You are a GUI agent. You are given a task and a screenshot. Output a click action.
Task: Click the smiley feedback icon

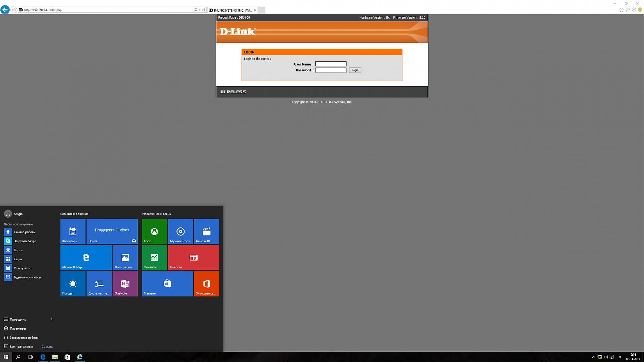pyautogui.click(x=640, y=10)
